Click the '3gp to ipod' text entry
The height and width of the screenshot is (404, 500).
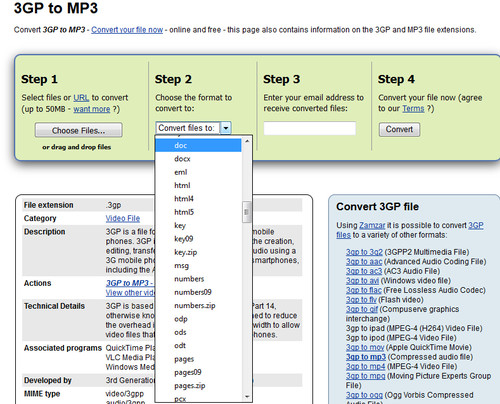(x=401, y=338)
